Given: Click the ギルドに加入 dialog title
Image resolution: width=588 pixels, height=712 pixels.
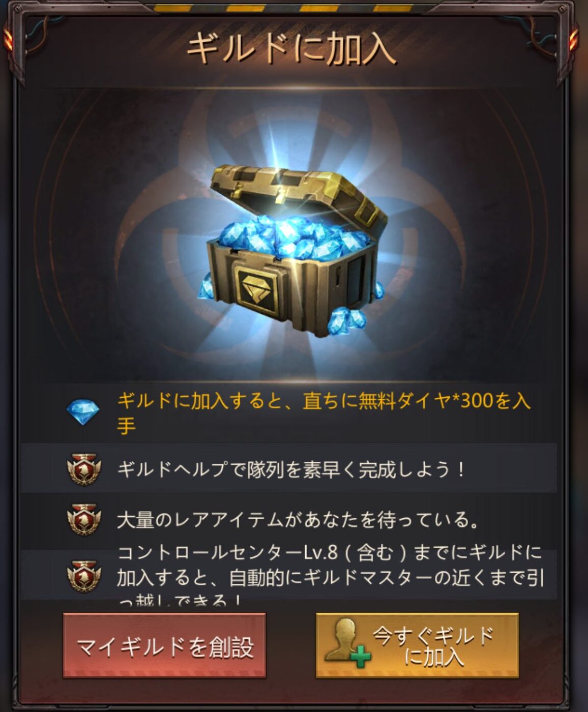Looking at the screenshot, I should [291, 49].
